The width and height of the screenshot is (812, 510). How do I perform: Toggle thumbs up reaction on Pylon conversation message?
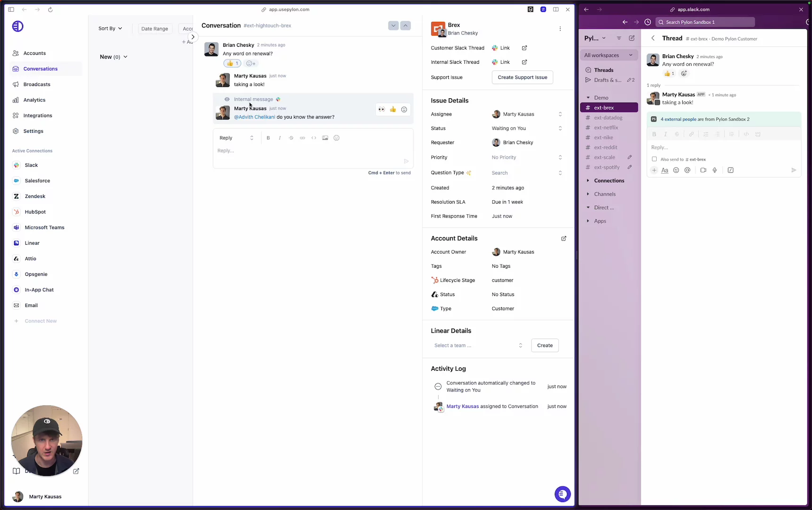click(x=232, y=63)
